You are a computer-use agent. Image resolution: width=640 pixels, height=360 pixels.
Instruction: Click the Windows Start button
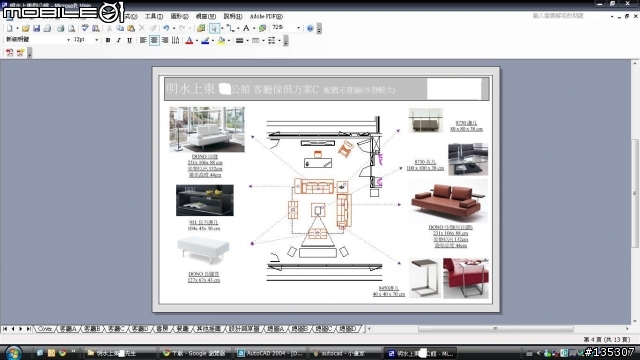pos(13,353)
